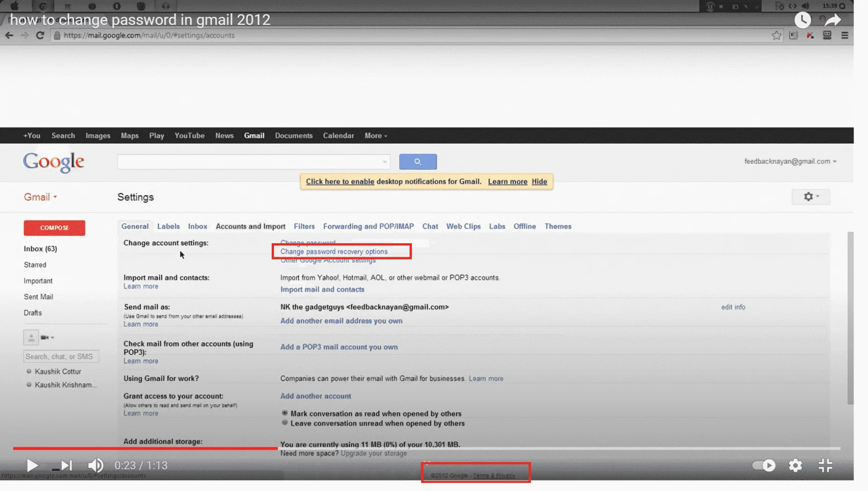The height and width of the screenshot is (491, 868).
Task: Open chat with Kaushik Cottur
Action: [58, 372]
